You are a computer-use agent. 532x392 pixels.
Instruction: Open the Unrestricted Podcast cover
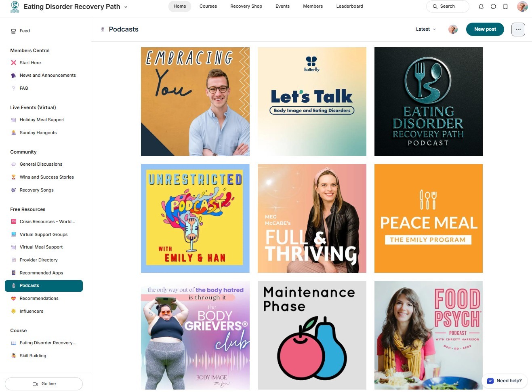pos(195,218)
